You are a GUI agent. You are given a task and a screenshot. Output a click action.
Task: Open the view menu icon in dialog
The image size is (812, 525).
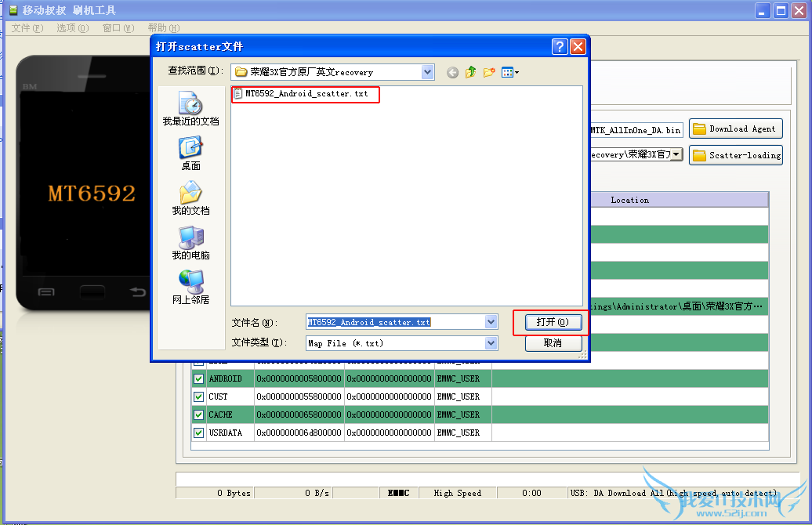[510, 73]
